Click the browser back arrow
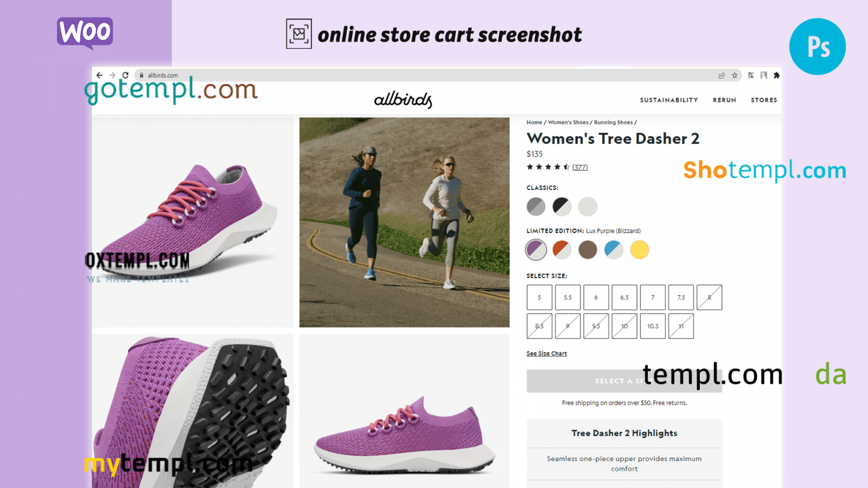The image size is (868, 488). [99, 75]
